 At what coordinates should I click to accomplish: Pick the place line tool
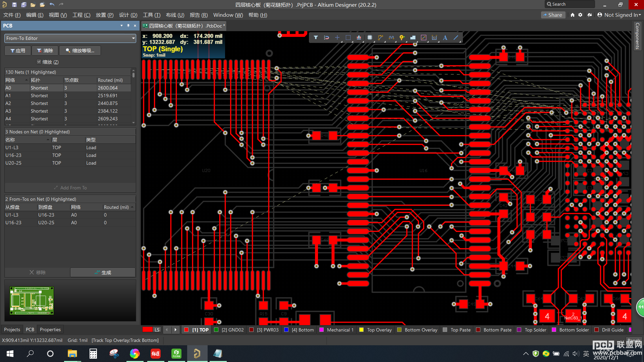[456, 38]
